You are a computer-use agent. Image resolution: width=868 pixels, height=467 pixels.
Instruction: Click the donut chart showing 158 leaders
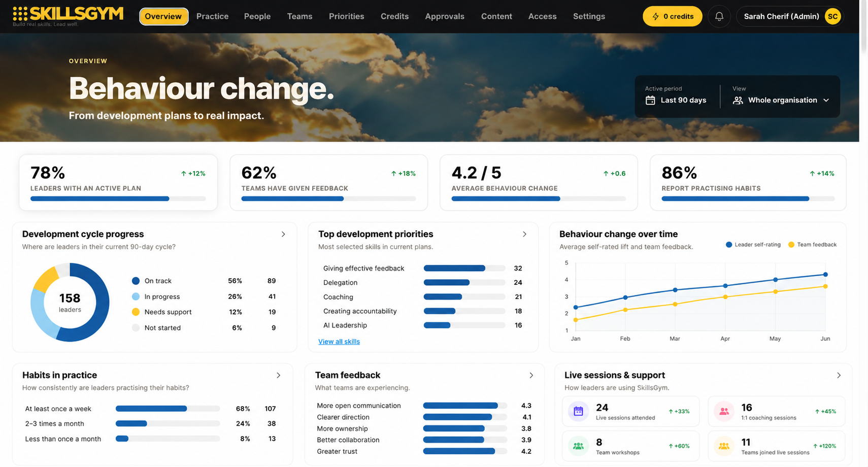pyautogui.click(x=70, y=302)
